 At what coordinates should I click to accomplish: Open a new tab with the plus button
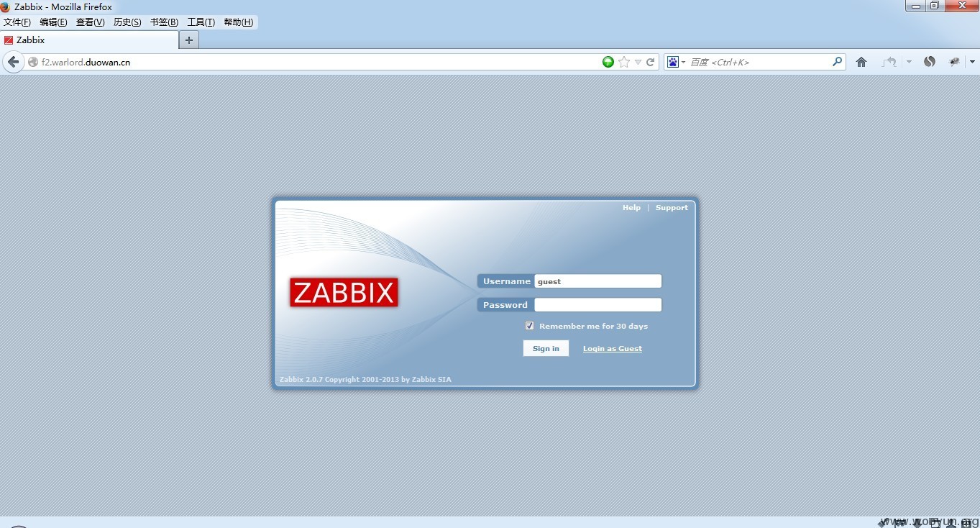[189, 40]
